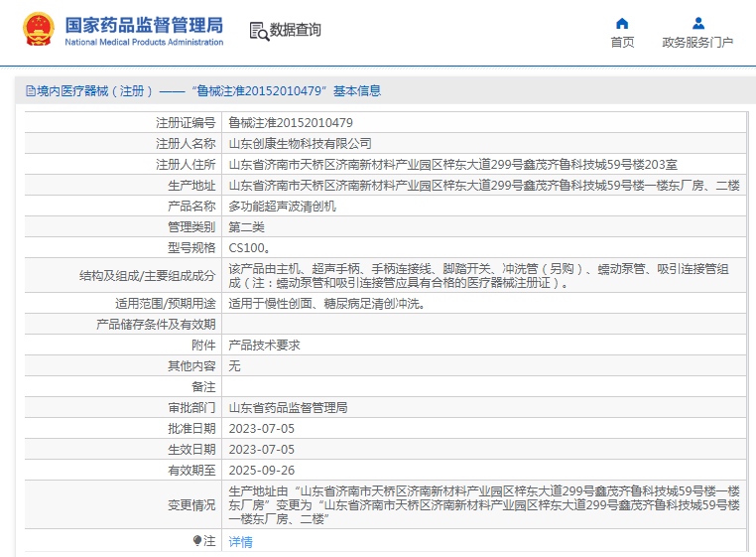The height and width of the screenshot is (557, 756).
Task: Click the bulb icon beside 注
Action: coord(197,540)
